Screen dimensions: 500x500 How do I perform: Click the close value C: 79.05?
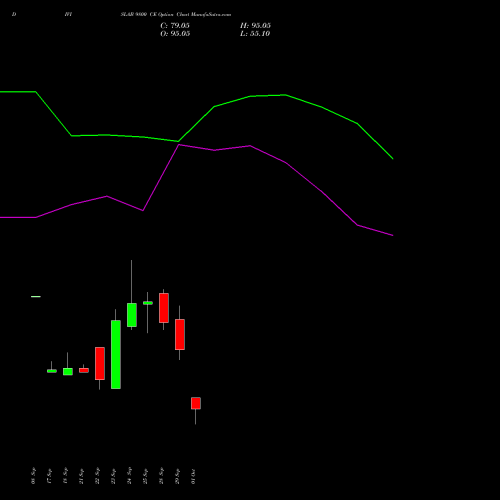point(175,26)
